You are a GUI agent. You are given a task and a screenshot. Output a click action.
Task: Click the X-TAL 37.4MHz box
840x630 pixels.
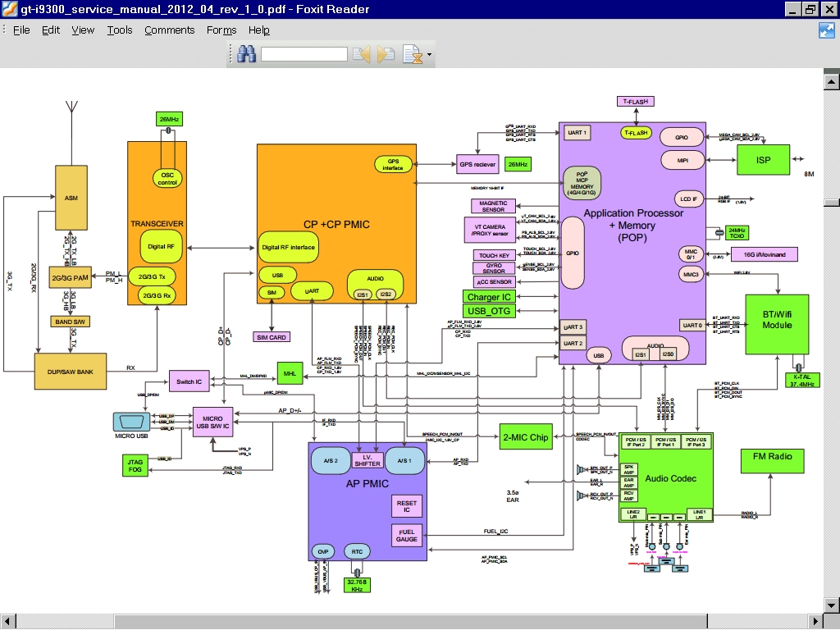tap(802, 381)
